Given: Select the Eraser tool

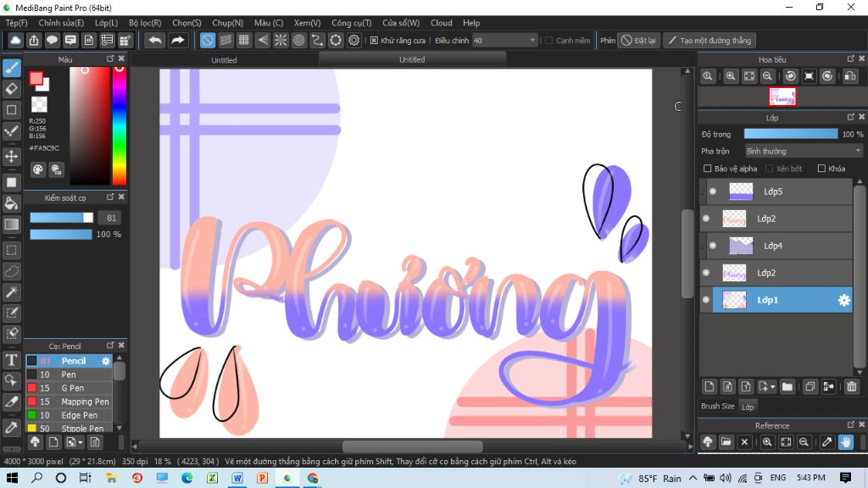Looking at the screenshot, I should 12,88.
